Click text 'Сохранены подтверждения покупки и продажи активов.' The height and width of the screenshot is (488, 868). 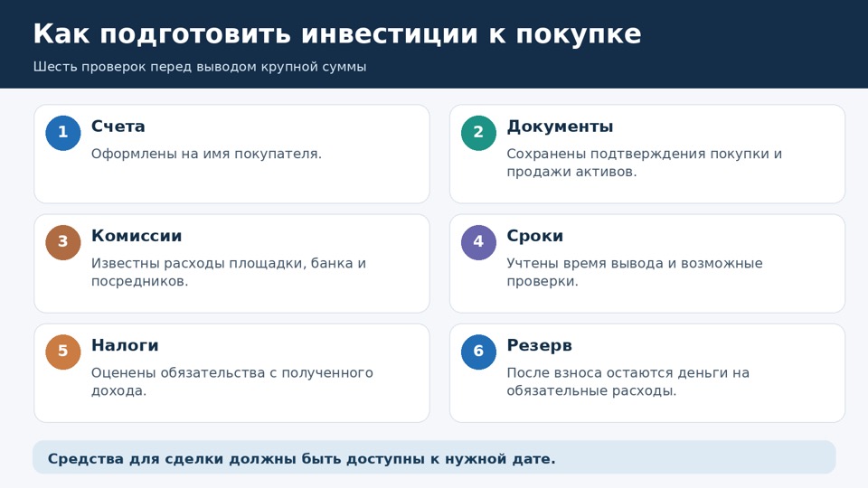point(645,163)
